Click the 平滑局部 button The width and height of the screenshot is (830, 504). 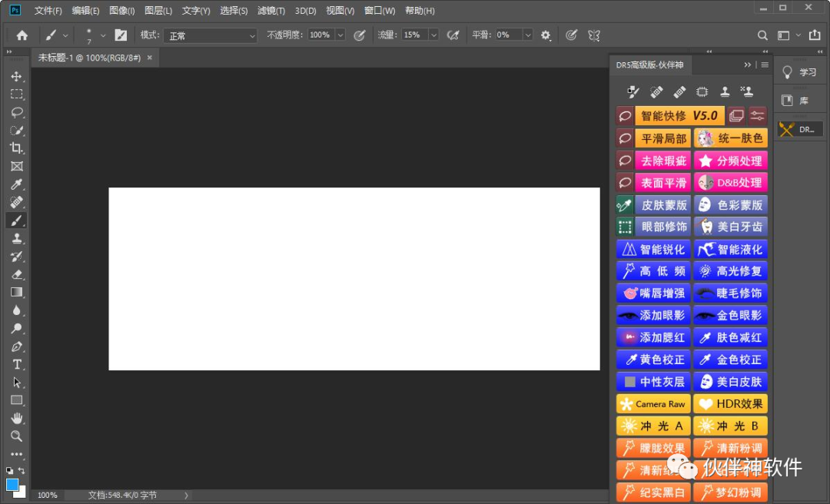point(662,139)
